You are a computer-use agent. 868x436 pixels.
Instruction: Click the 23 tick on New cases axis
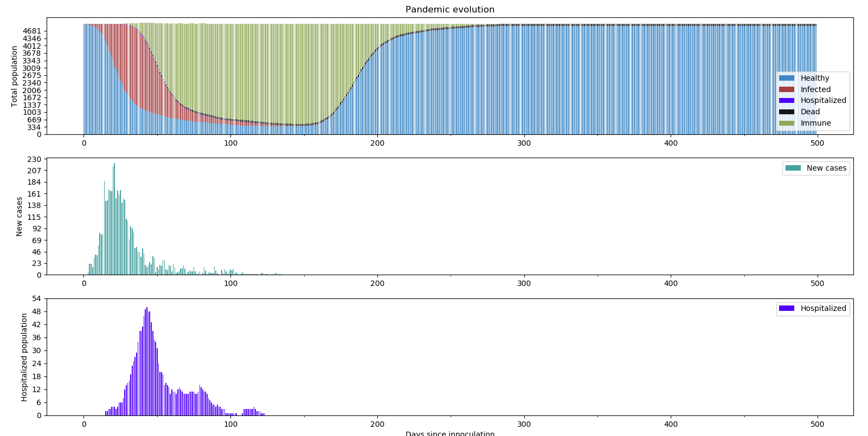click(36, 264)
